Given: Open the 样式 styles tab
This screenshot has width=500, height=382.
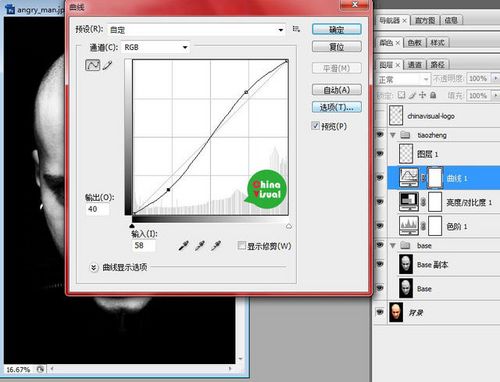Looking at the screenshot, I should [437, 43].
